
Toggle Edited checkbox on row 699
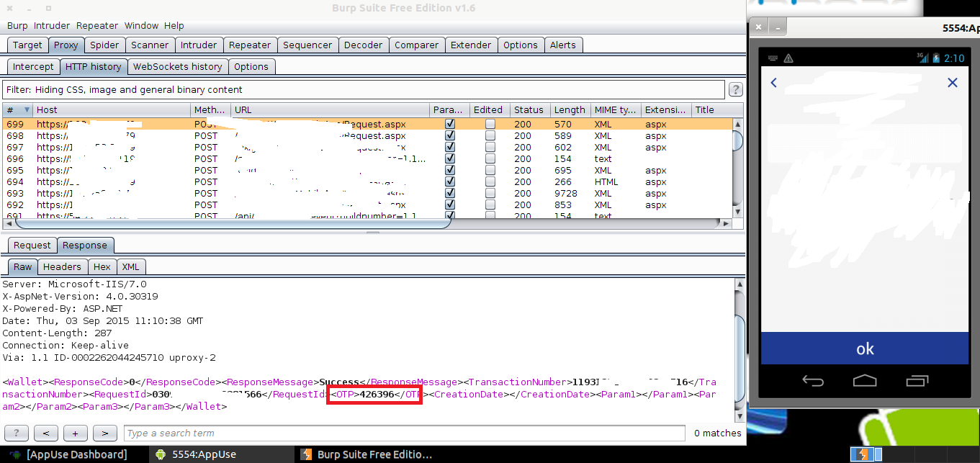coord(490,124)
